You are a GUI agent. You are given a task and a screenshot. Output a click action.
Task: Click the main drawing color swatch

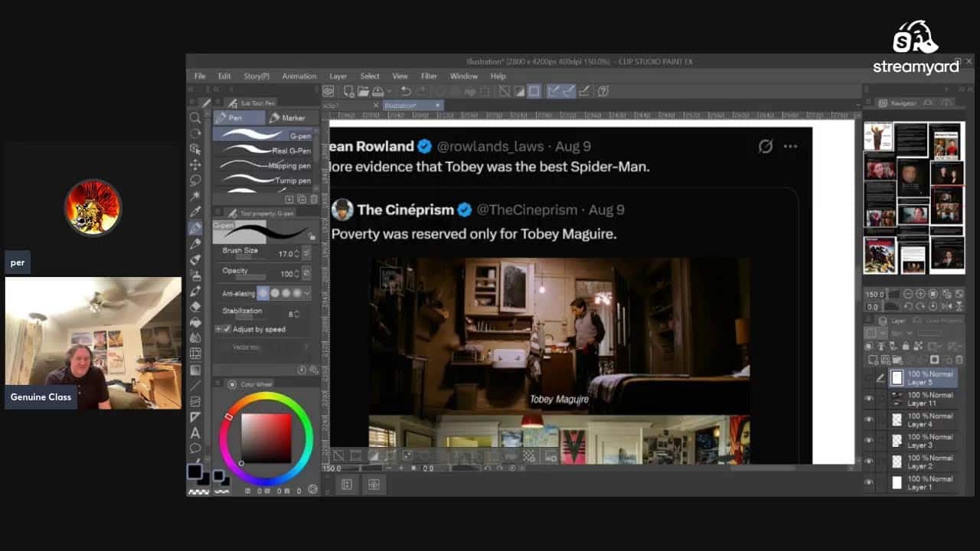[x=194, y=472]
